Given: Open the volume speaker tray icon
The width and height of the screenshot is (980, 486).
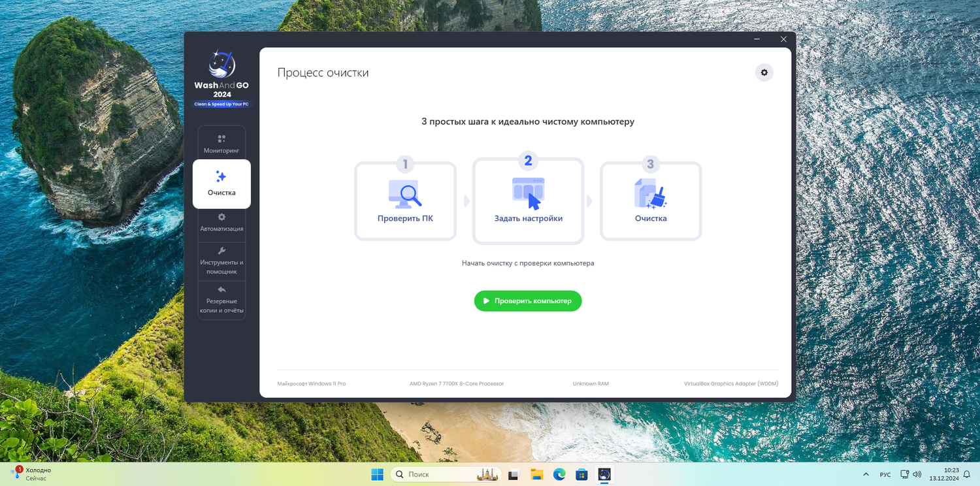Looking at the screenshot, I should tap(917, 474).
